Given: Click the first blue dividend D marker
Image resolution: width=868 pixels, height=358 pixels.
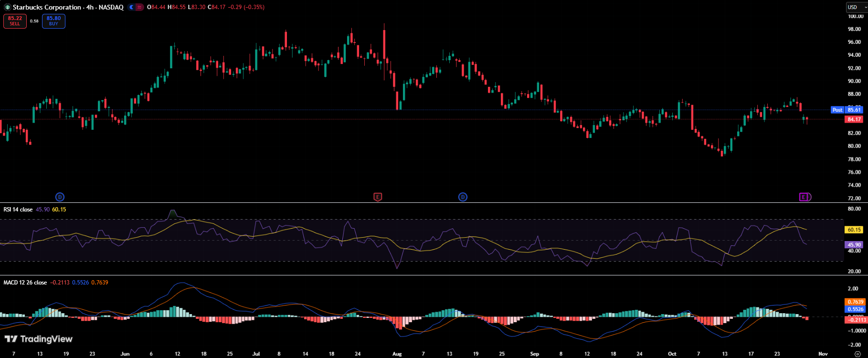Looking at the screenshot, I should [x=60, y=197].
